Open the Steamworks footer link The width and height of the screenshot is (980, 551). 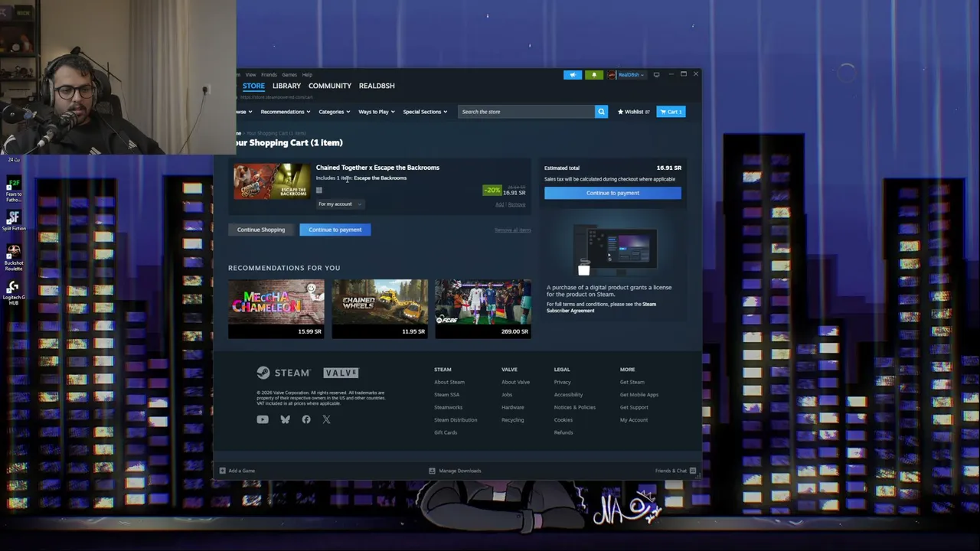(x=448, y=407)
